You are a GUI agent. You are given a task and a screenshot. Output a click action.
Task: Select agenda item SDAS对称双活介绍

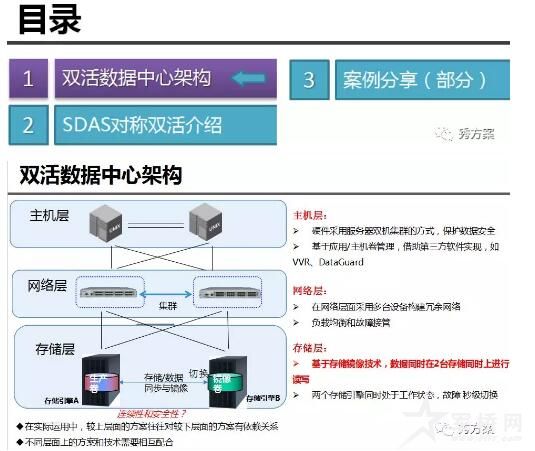pos(165,125)
